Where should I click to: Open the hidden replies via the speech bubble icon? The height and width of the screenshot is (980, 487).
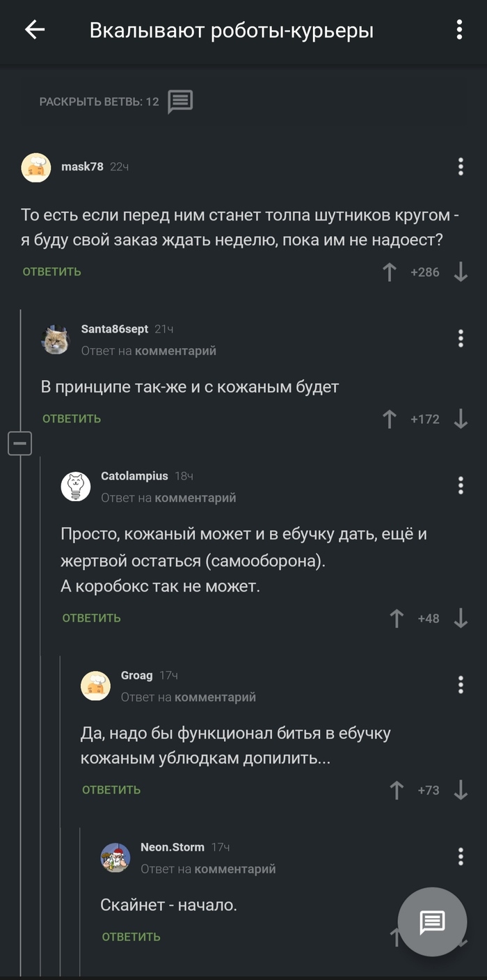(179, 101)
